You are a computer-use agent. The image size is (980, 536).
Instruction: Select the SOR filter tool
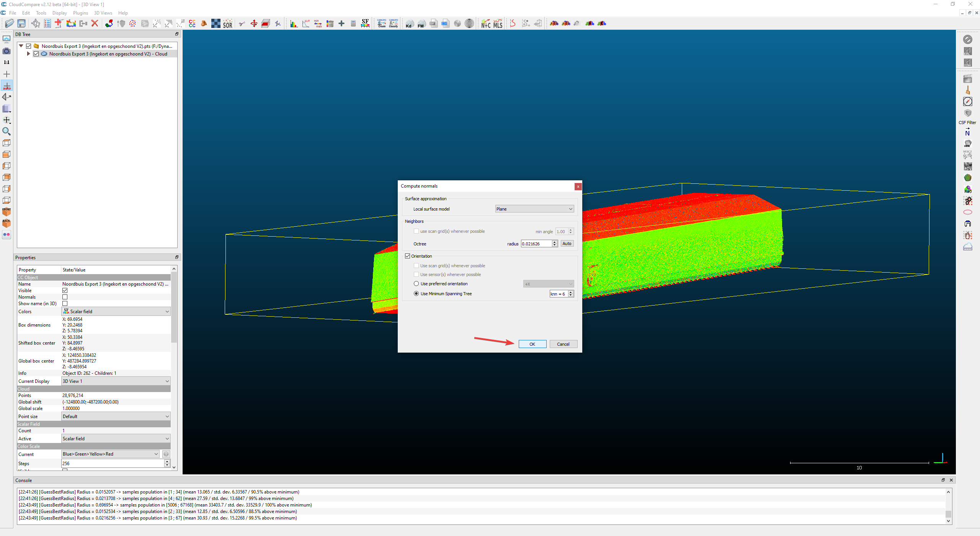tap(228, 24)
